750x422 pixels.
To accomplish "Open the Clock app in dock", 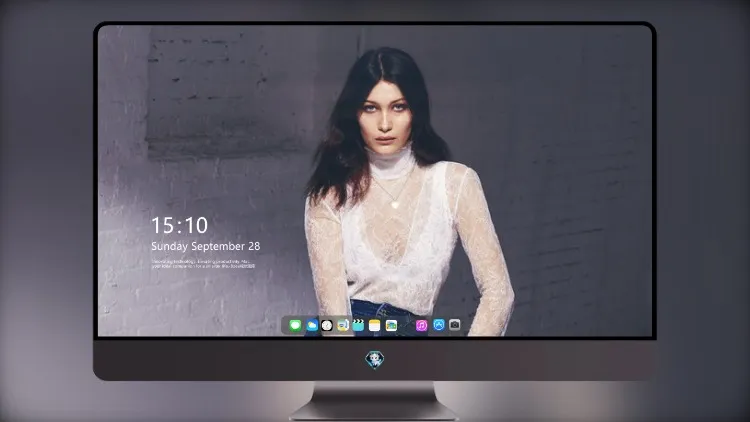I will (327, 325).
